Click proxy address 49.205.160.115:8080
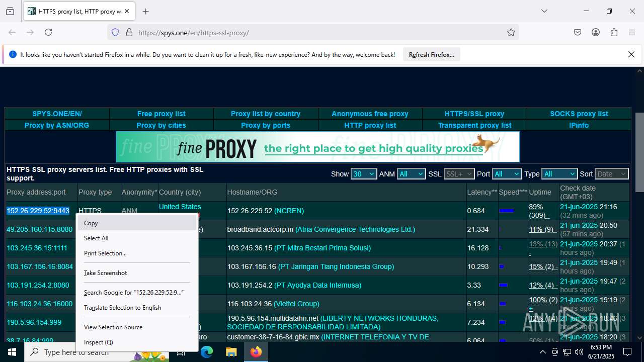644x362 pixels. (39, 229)
